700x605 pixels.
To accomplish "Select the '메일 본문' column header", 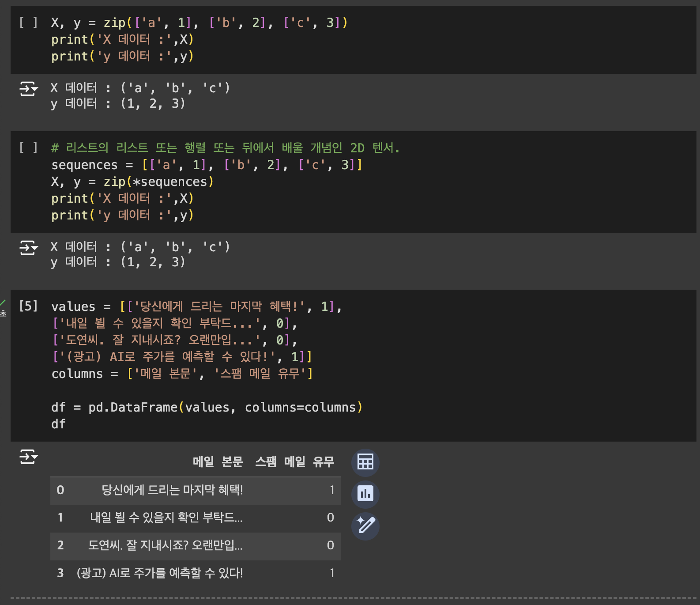I will (218, 462).
